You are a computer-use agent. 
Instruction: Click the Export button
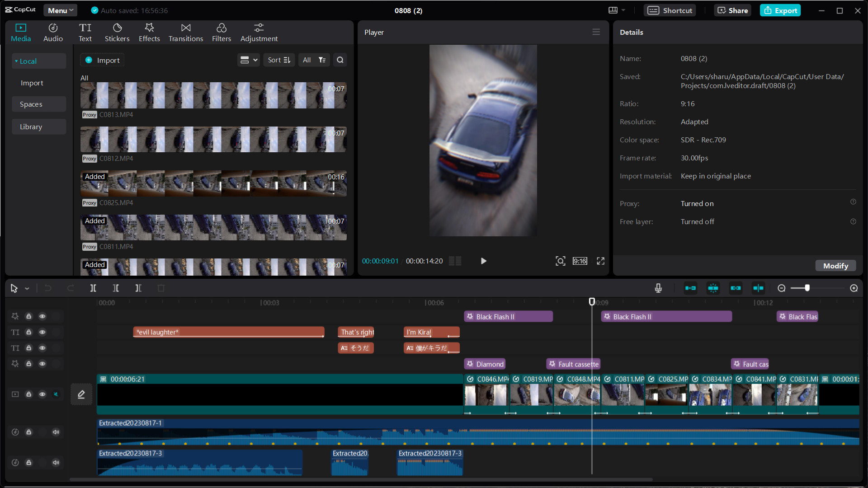(x=780, y=10)
